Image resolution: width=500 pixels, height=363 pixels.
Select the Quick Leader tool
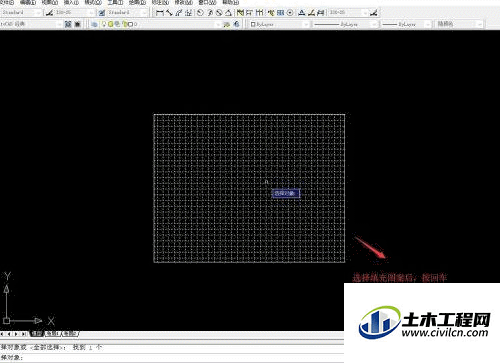click(x=271, y=13)
